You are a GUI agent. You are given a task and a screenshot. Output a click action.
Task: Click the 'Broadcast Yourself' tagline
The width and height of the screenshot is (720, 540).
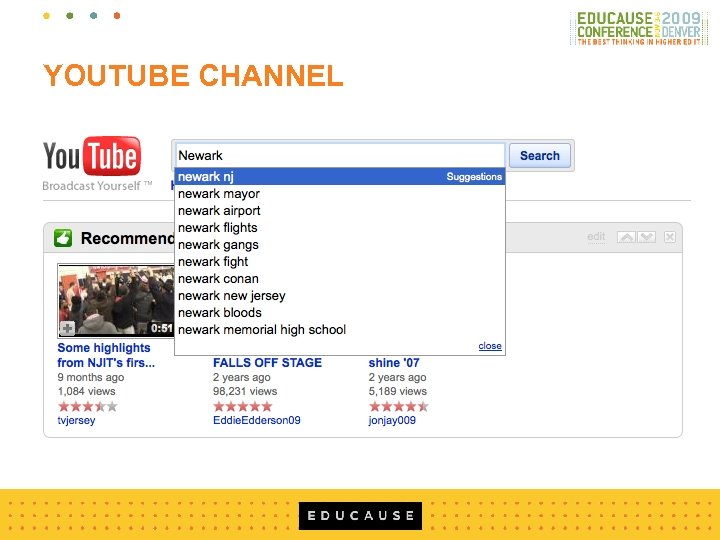point(97,186)
